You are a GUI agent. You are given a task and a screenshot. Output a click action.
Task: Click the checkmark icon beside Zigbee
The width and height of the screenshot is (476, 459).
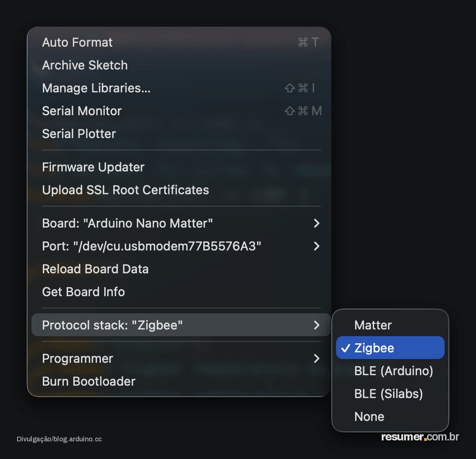click(346, 348)
